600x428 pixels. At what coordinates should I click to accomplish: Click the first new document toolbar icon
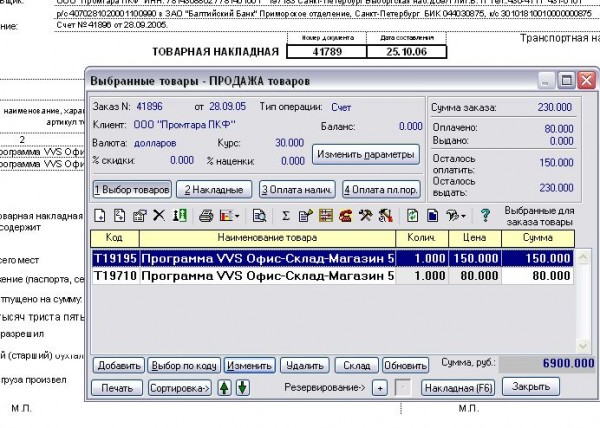click(x=99, y=215)
